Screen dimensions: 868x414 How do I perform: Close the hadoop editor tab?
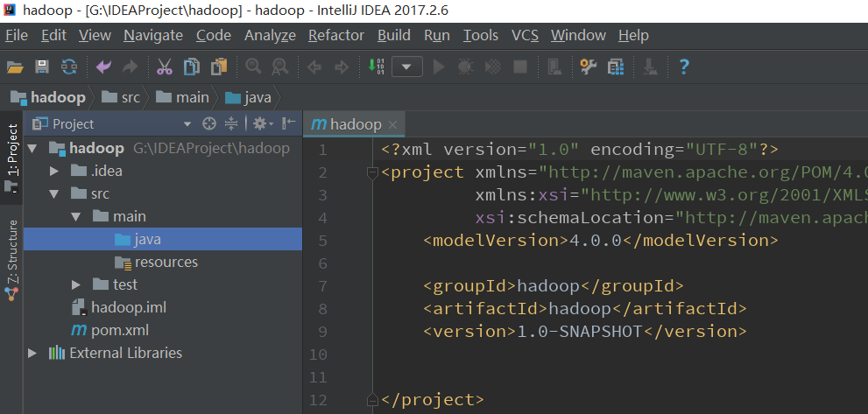[392, 125]
